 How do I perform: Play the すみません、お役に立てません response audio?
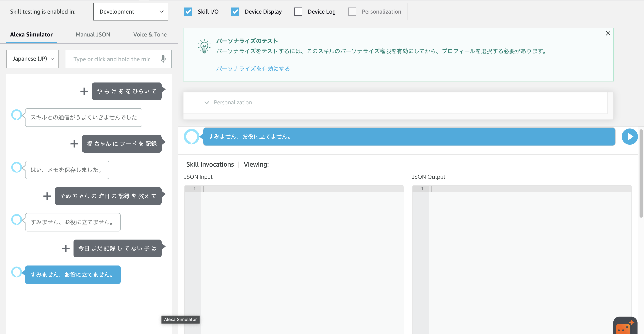point(629,137)
